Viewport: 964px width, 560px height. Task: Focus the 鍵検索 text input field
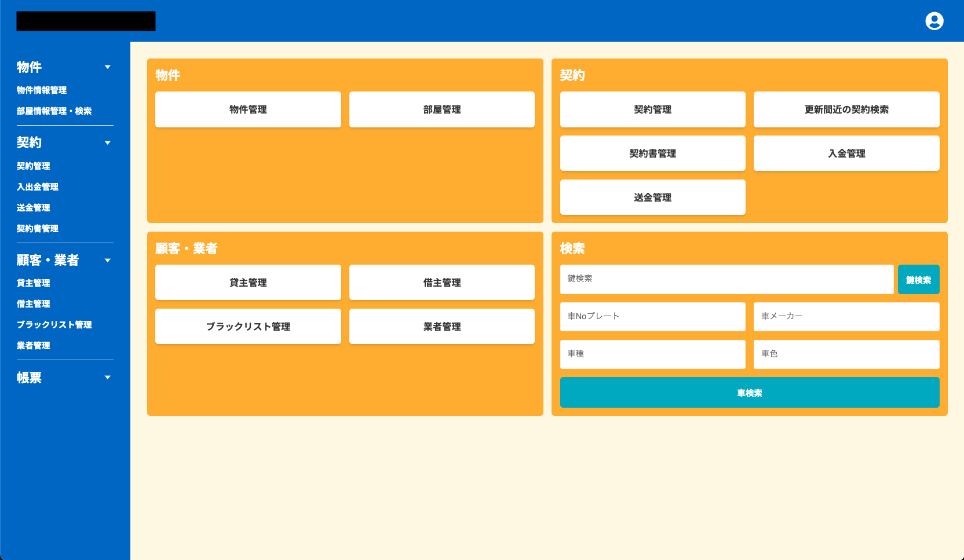[726, 279]
